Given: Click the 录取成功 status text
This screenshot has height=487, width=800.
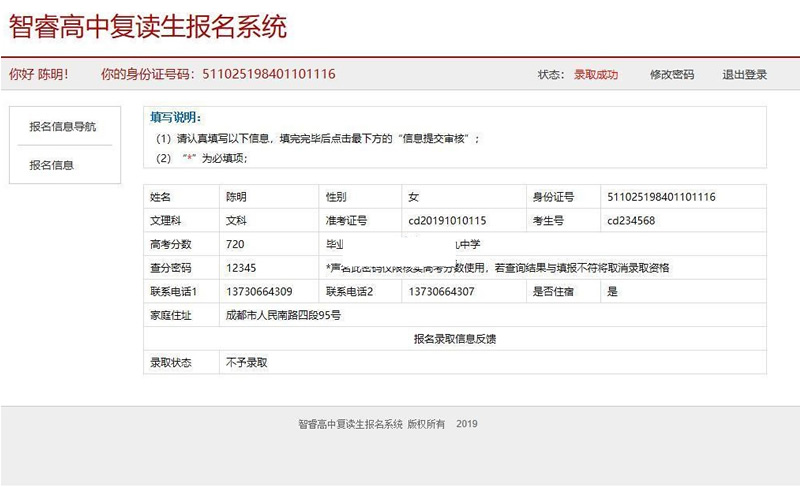Looking at the screenshot, I should [595, 74].
